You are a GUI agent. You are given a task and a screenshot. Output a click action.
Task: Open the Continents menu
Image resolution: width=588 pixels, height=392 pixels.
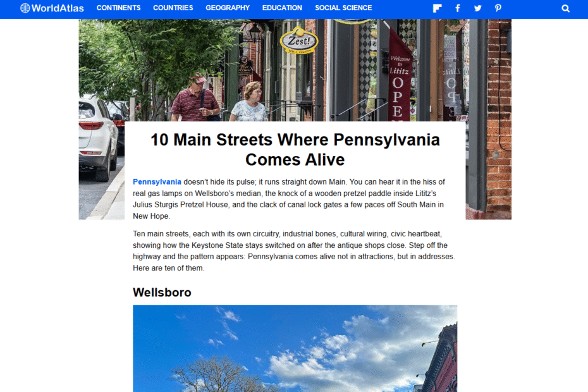(x=118, y=8)
